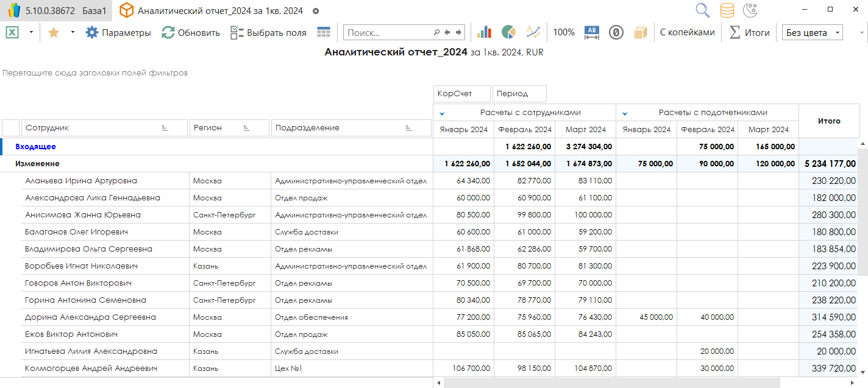The width and height of the screenshot is (868, 388).
Task: Open the pie chart view
Action: point(508,32)
